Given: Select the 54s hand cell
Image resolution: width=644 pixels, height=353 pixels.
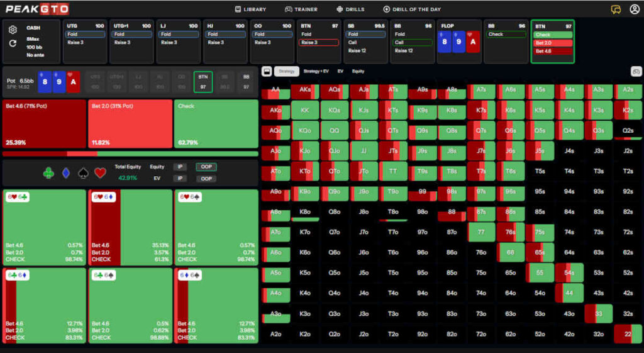Looking at the screenshot, I should [x=569, y=273].
